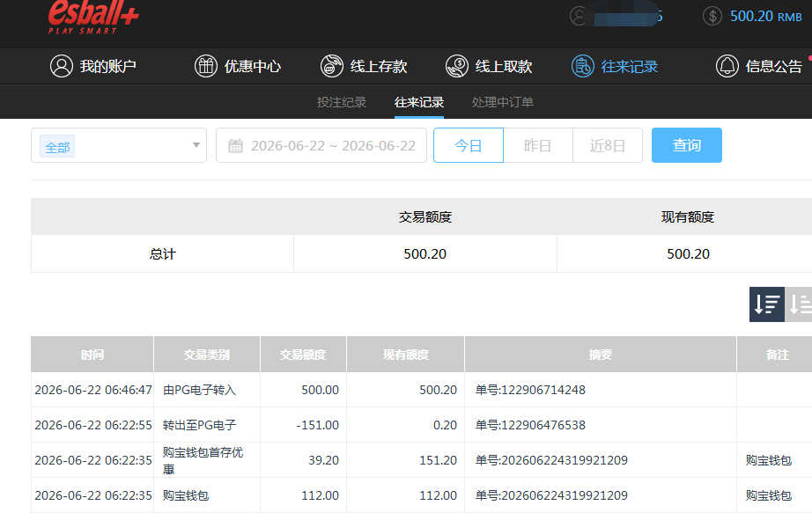Click the 时间 column header

[92, 355]
